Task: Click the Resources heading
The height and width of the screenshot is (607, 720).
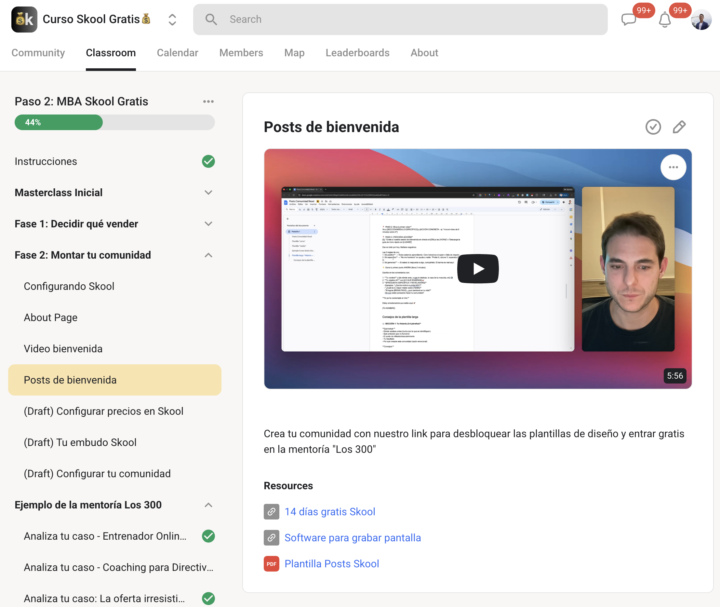Action: coord(288,486)
